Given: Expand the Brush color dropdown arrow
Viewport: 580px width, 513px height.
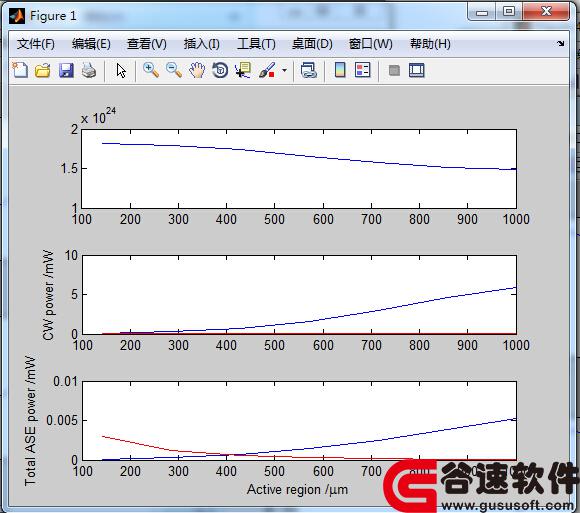Looking at the screenshot, I should pyautogui.click(x=284, y=70).
